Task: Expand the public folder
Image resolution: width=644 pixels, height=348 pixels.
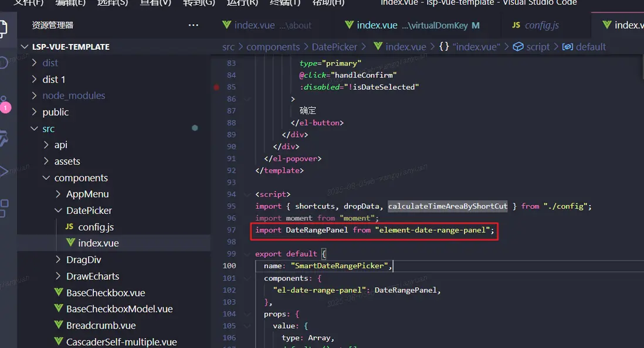Action: click(35, 112)
